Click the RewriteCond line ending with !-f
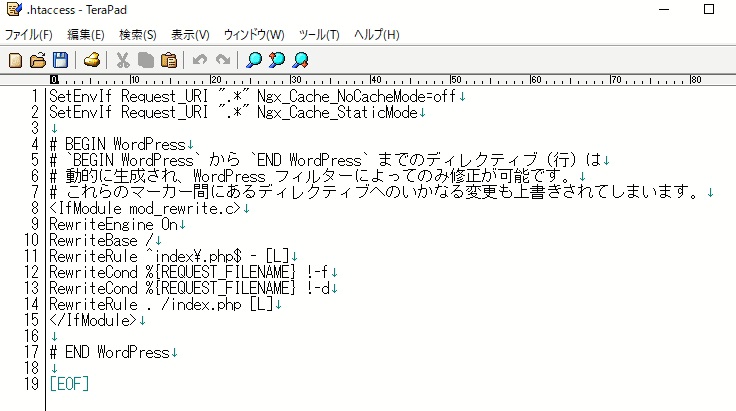This screenshot has height=411, width=736. click(189, 272)
